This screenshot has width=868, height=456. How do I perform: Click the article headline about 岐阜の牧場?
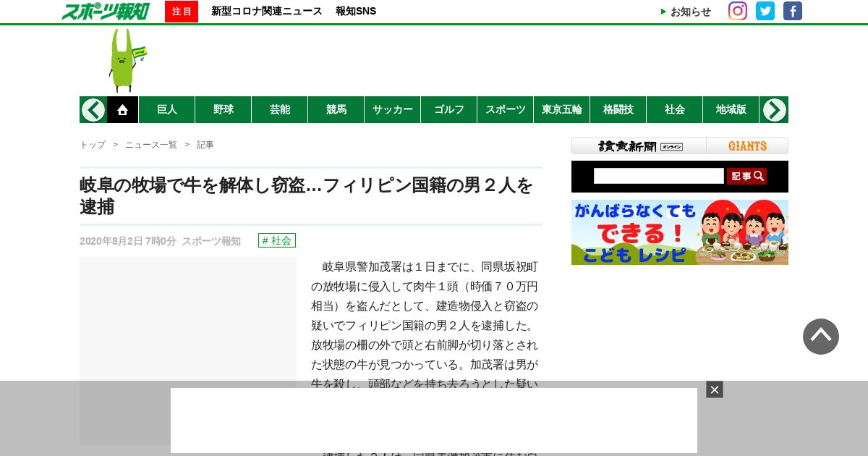(307, 195)
